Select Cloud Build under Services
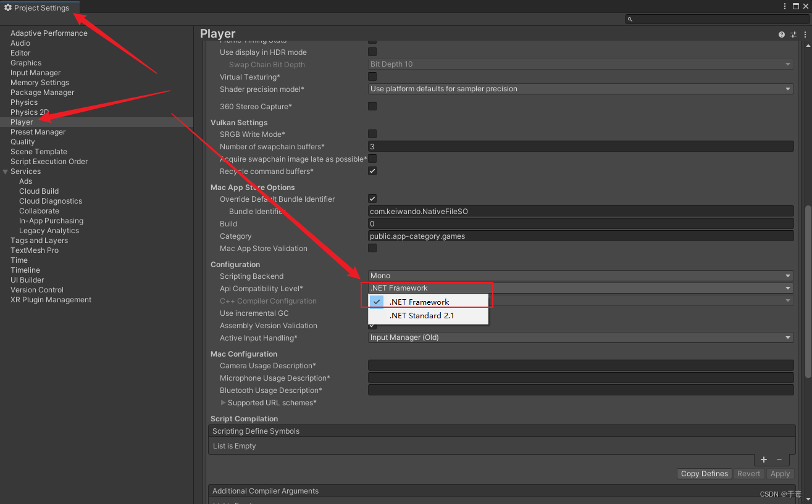This screenshot has height=504, width=812. click(x=39, y=191)
